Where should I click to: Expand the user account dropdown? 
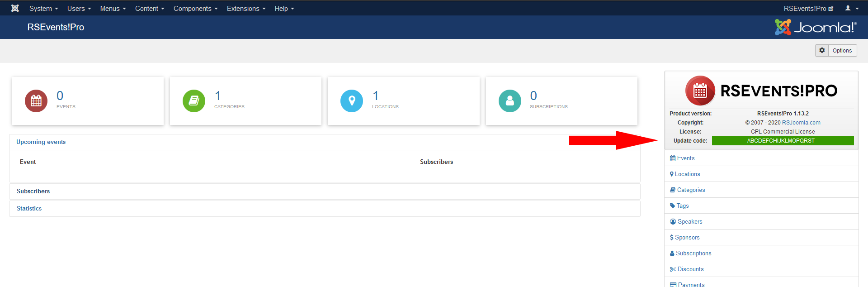[x=852, y=8]
